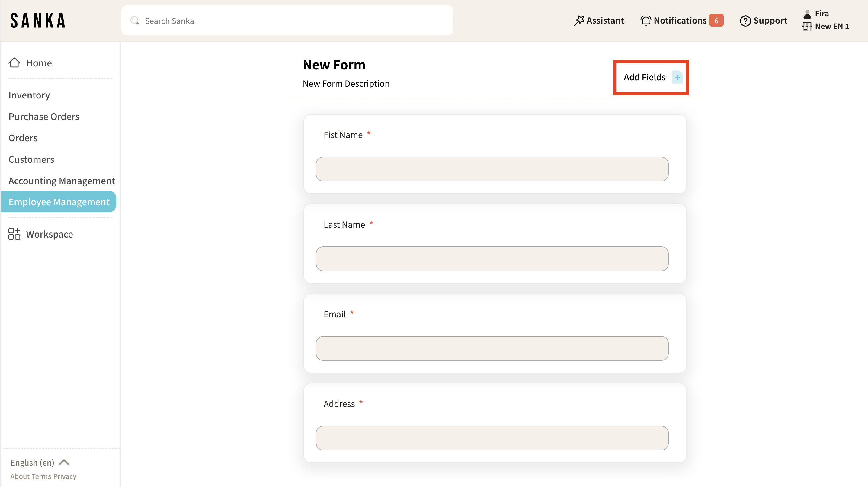The image size is (868, 487).
Task: Click the Workspace grid icon
Action: tap(14, 234)
